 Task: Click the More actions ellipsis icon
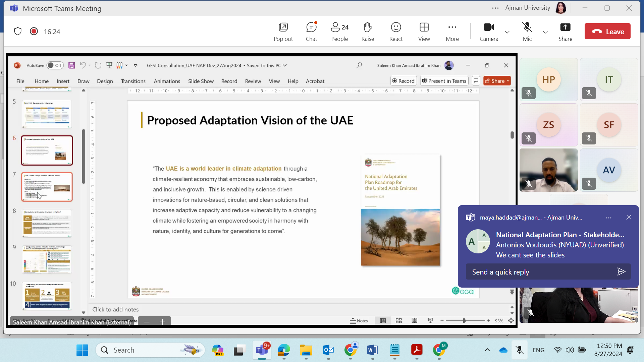click(x=452, y=32)
